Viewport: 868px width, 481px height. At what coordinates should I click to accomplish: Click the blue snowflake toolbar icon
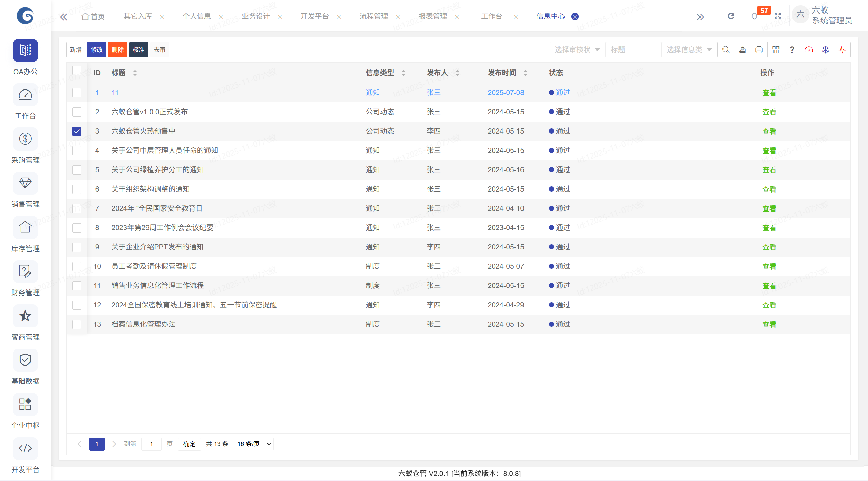825,50
